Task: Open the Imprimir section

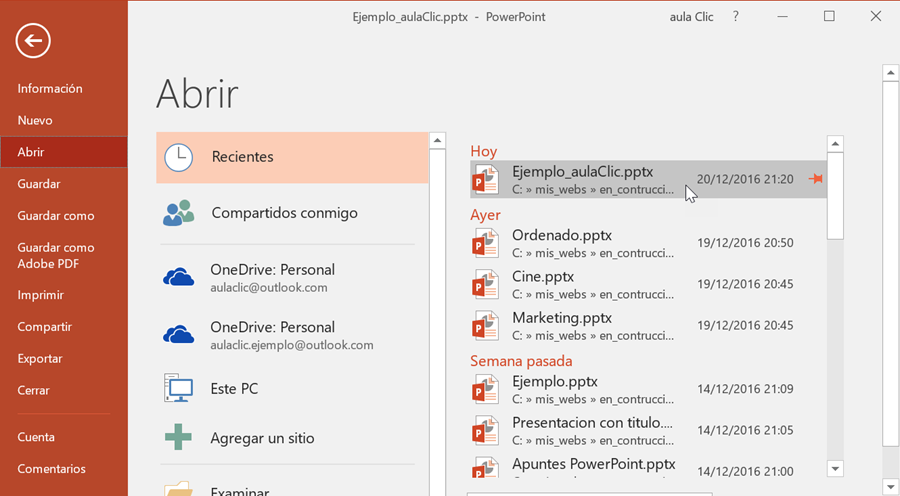Action: (x=41, y=295)
